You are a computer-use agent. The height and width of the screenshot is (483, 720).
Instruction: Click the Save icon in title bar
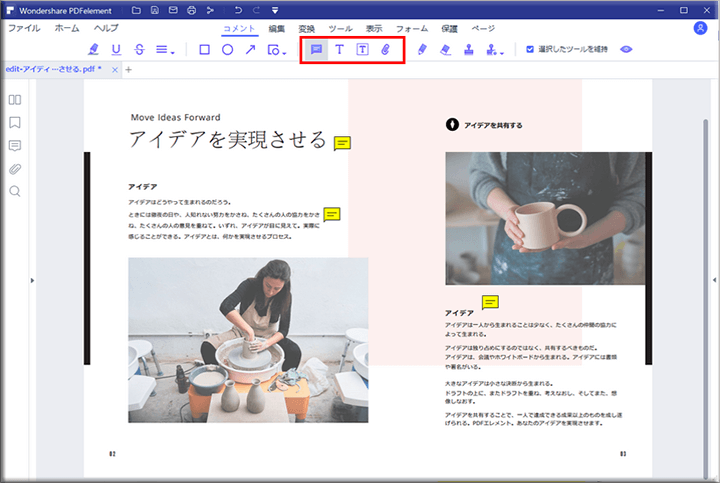click(x=155, y=10)
